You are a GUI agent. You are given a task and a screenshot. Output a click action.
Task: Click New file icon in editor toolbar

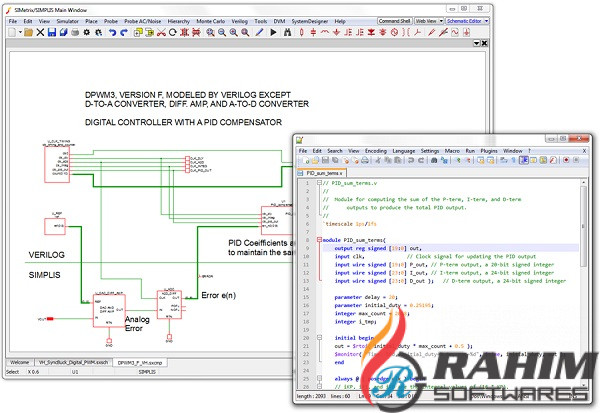point(306,160)
